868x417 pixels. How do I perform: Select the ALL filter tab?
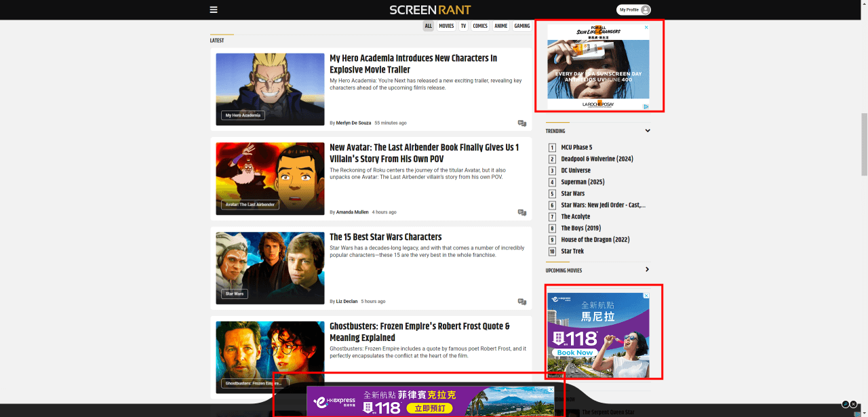pos(429,26)
